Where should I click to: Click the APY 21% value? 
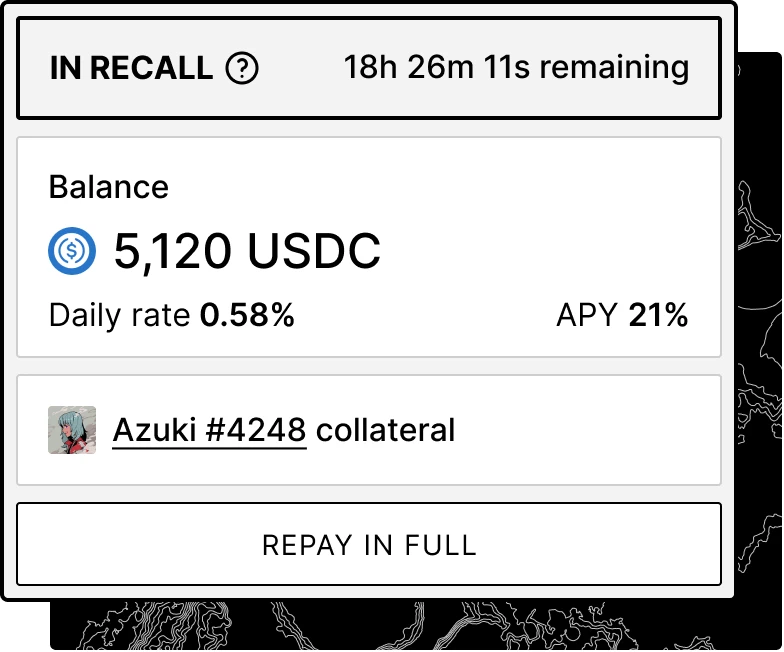coord(622,316)
